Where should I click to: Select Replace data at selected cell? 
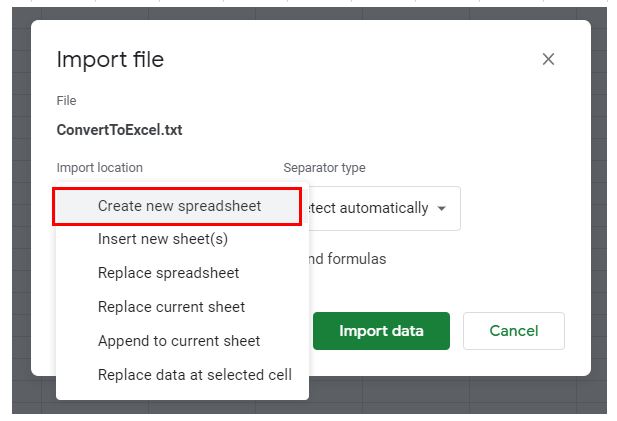194,375
